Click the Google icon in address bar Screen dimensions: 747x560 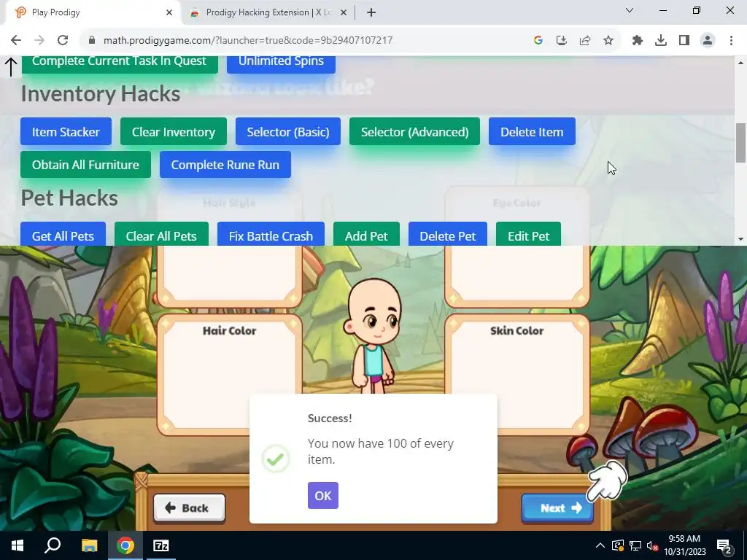click(x=538, y=41)
